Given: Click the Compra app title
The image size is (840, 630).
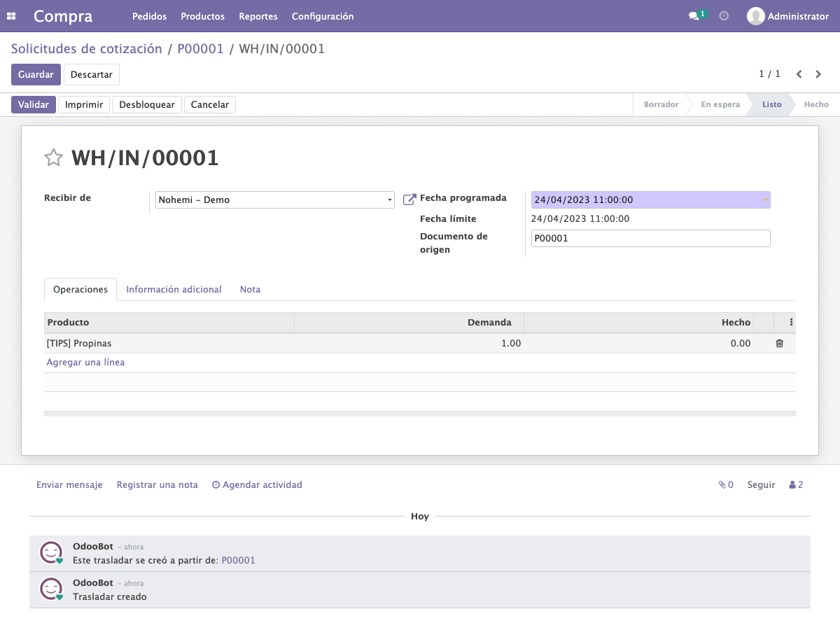Looking at the screenshot, I should [x=63, y=16].
